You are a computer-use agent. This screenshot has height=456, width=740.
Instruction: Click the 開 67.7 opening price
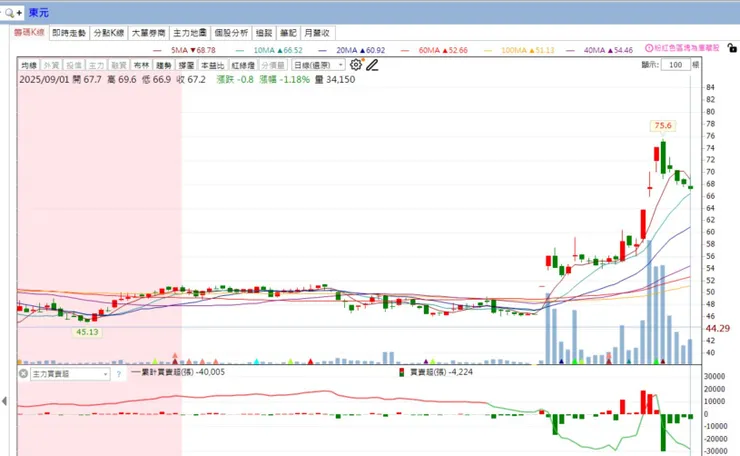[x=87, y=79]
